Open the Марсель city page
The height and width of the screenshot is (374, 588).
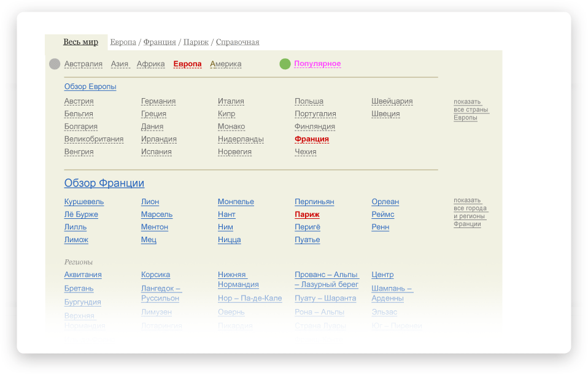(x=157, y=215)
